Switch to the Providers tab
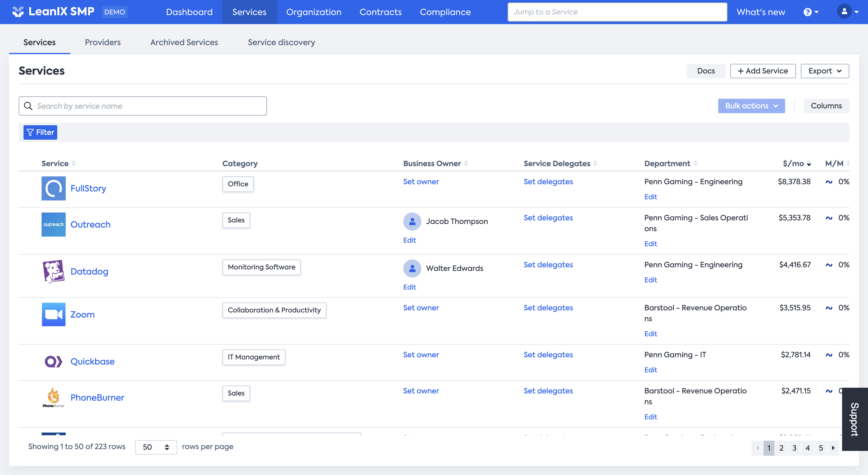Screen dimensions: 868x475 point(102,42)
